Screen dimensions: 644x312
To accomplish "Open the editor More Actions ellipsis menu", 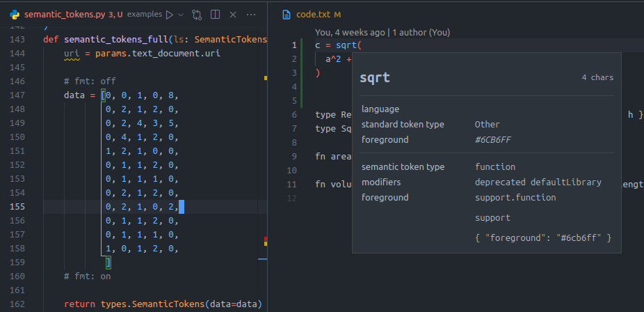I will point(251,15).
